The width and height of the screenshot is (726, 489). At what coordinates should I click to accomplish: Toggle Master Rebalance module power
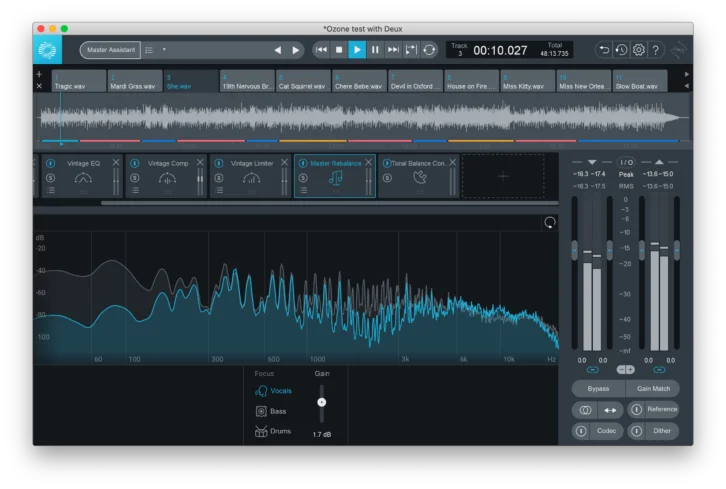point(303,163)
